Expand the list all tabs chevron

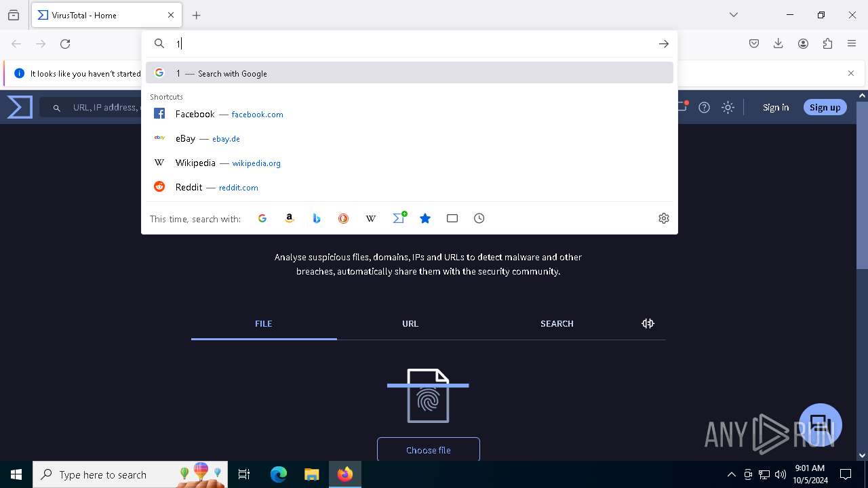(733, 15)
